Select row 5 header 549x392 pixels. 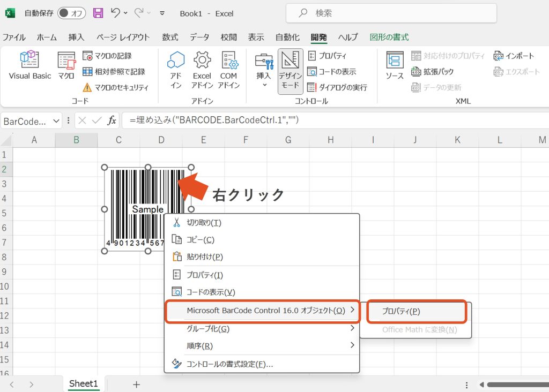[5, 213]
